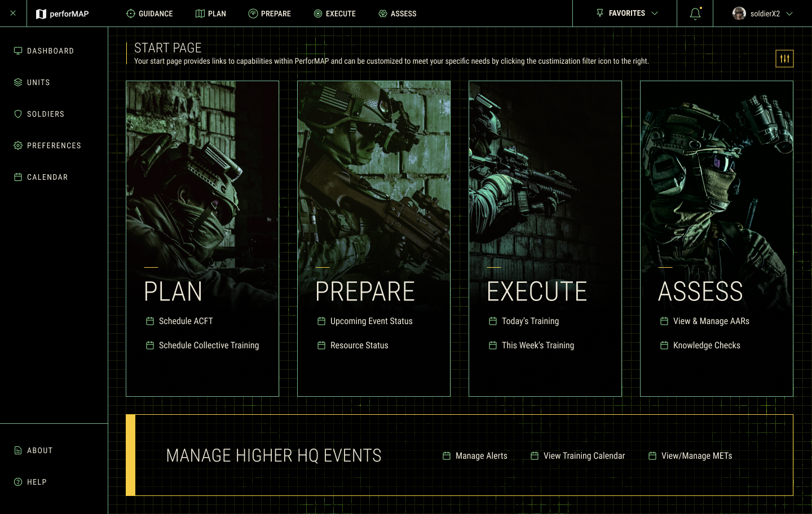Click the Prepare card soldier image
Screen dimensions: 812x514
373,169
